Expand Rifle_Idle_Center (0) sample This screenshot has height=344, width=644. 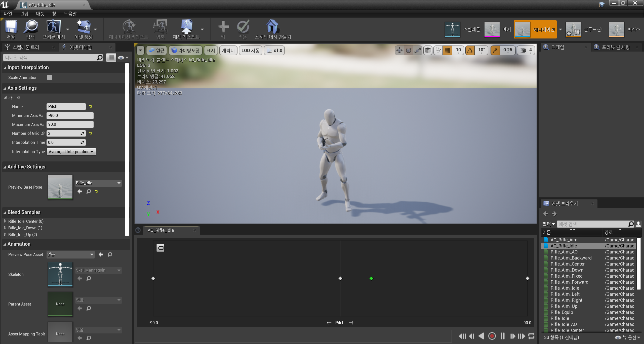click(x=5, y=221)
